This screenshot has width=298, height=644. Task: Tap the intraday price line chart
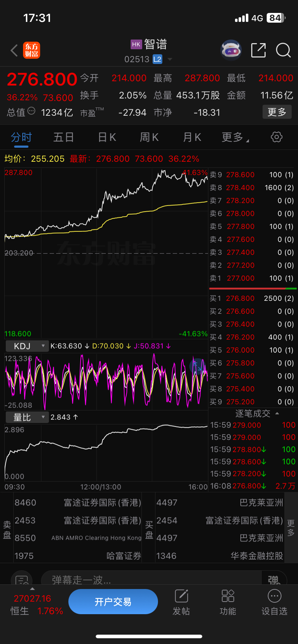(x=106, y=253)
